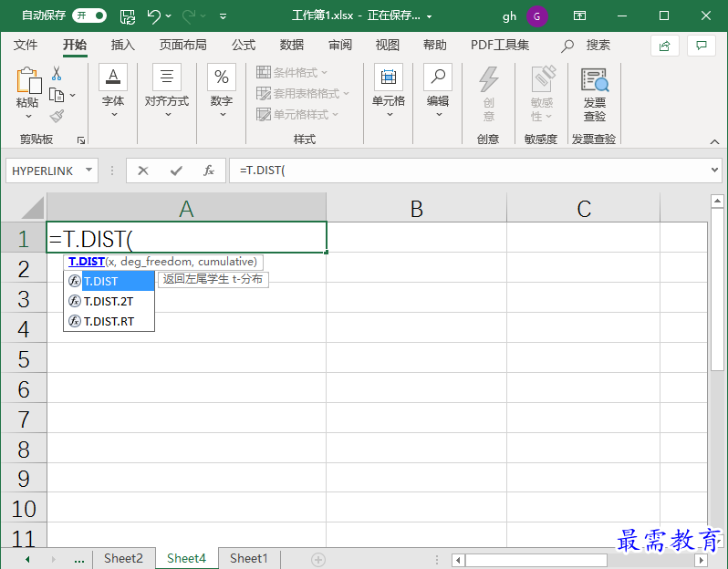Open the 帮助 ribbon tab

pyautogui.click(x=434, y=45)
